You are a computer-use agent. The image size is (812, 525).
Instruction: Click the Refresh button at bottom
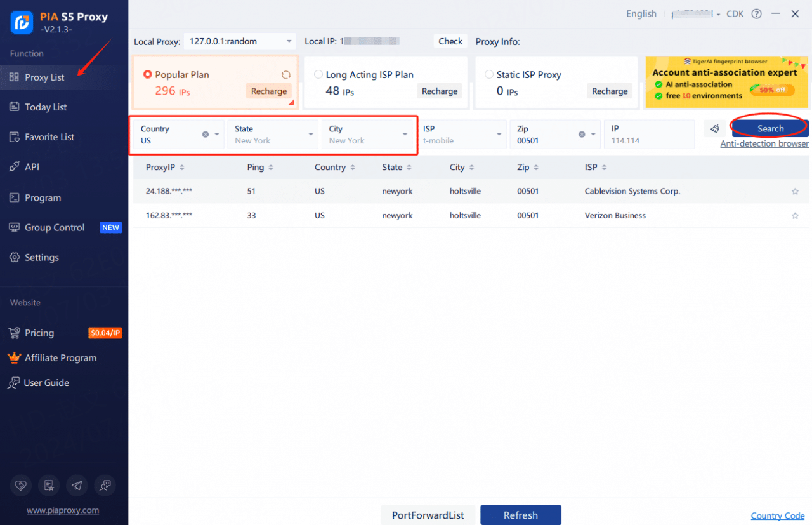click(521, 515)
